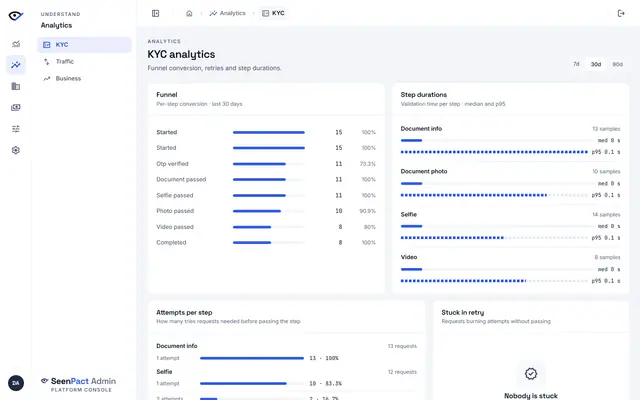
Task: Click the 80% conversion value
Action: pyautogui.click(x=370, y=227)
